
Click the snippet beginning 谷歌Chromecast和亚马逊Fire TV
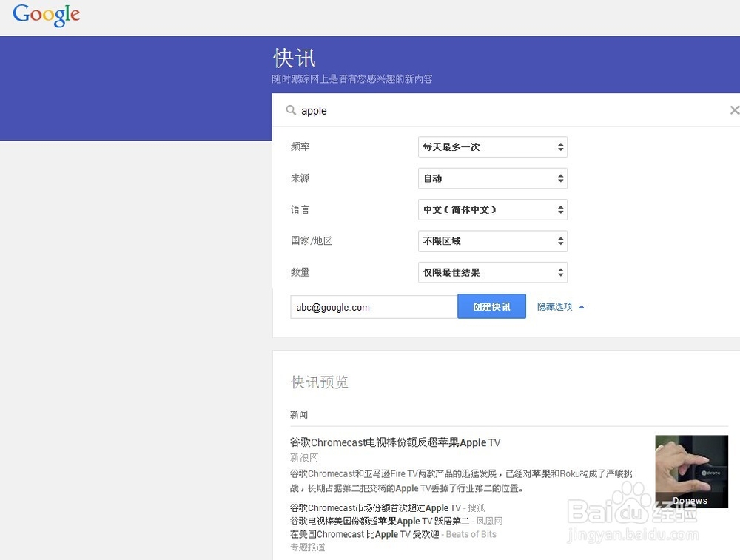click(x=461, y=481)
